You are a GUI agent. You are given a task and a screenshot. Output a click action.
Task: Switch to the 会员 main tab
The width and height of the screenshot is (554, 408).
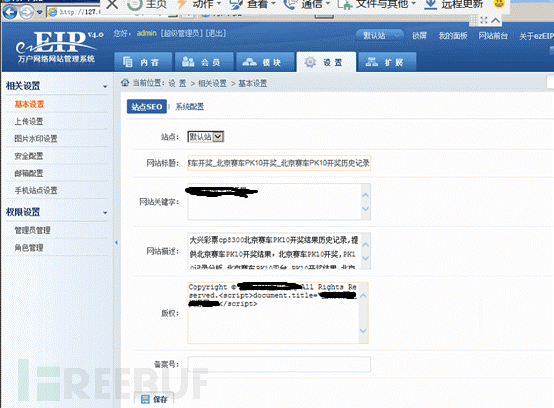point(204,62)
